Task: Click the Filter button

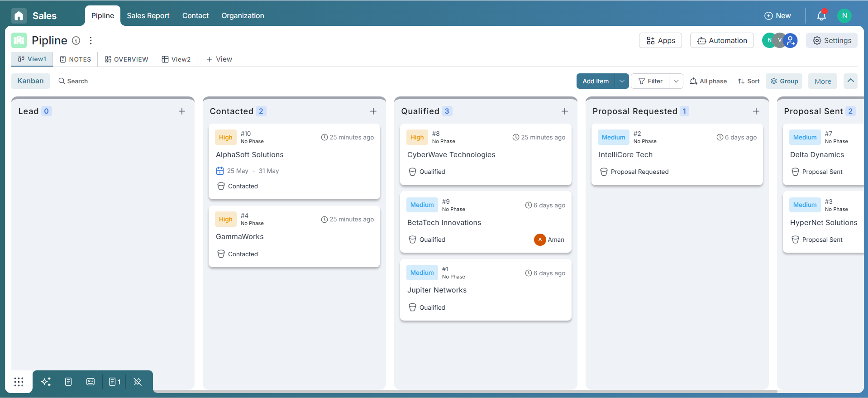Action: click(x=650, y=81)
